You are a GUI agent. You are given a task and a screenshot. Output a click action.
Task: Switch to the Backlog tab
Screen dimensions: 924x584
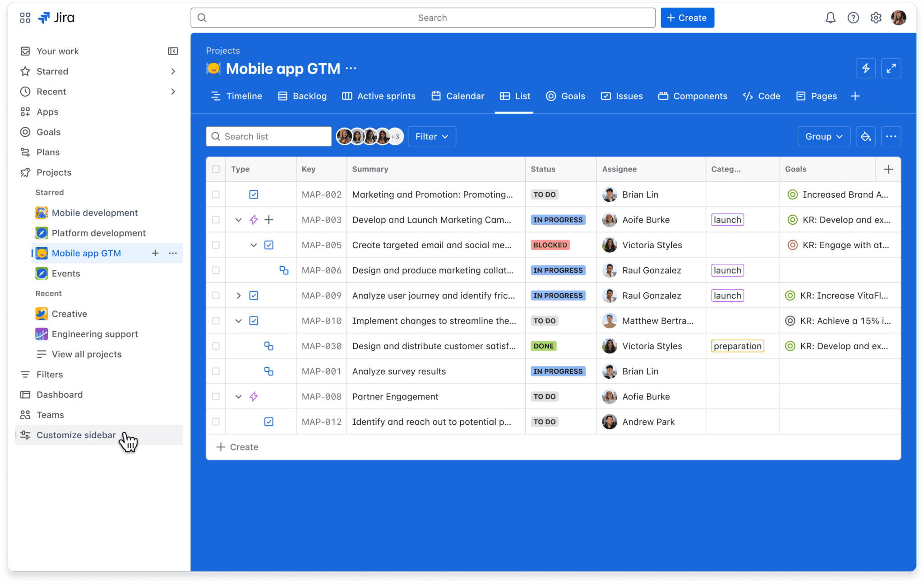[x=309, y=96]
